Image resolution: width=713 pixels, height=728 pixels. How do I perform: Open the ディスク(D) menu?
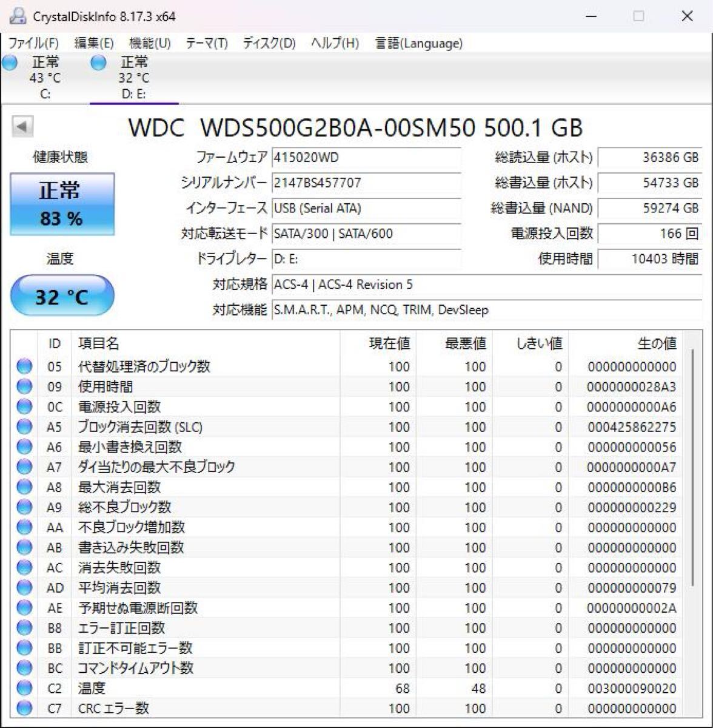[x=269, y=43]
